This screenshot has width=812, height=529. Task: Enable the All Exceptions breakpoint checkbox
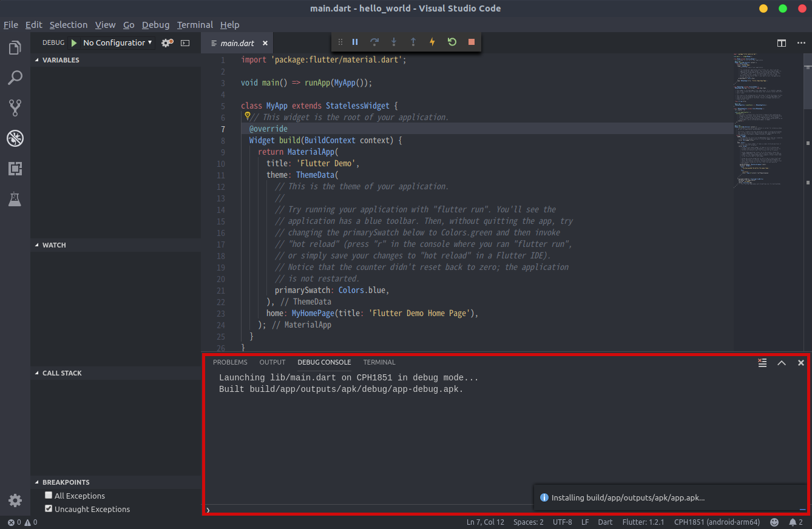coord(49,496)
